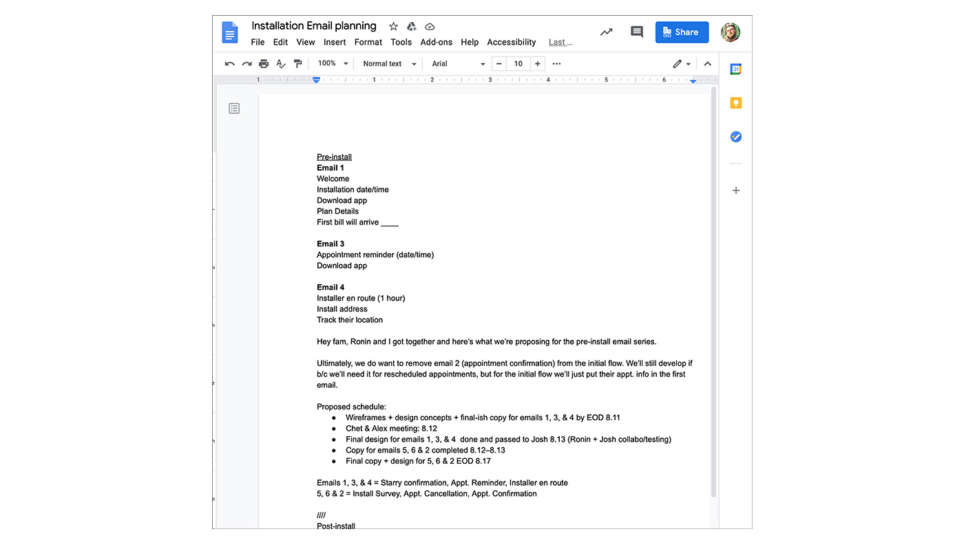Screen dimensions: 964x560
Task: Click the 'Plan Details' line
Action: tap(337, 211)
